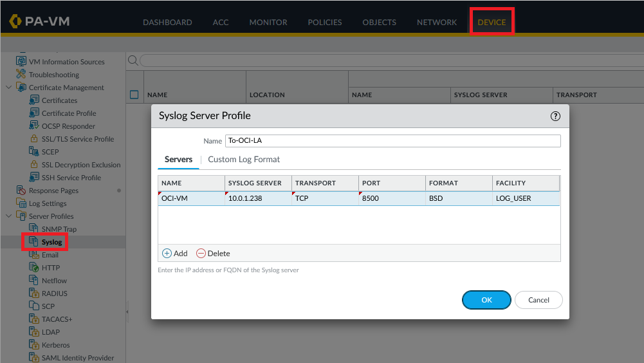Image resolution: width=644 pixels, height=363 pixels.
Task: Collapse the left sidebar panel handle
Action: coord(127,312)
